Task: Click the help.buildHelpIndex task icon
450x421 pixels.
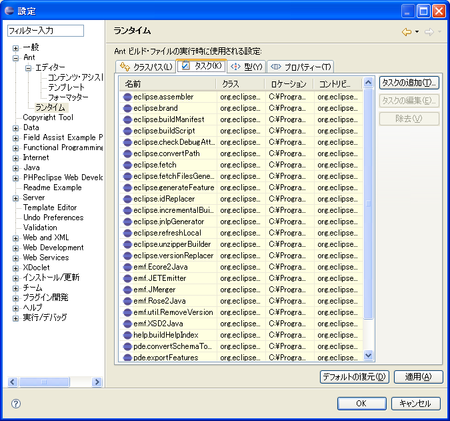Action: (x=127, y=335)
